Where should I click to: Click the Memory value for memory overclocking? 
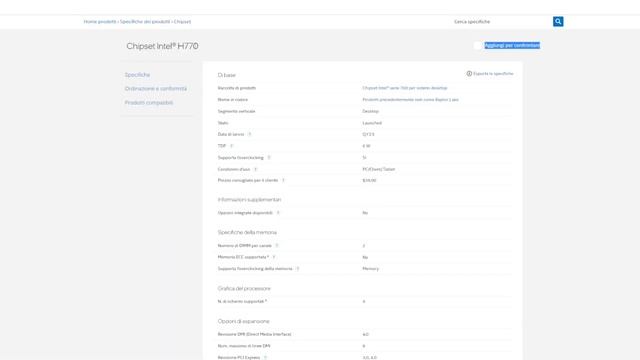(371, 269)
